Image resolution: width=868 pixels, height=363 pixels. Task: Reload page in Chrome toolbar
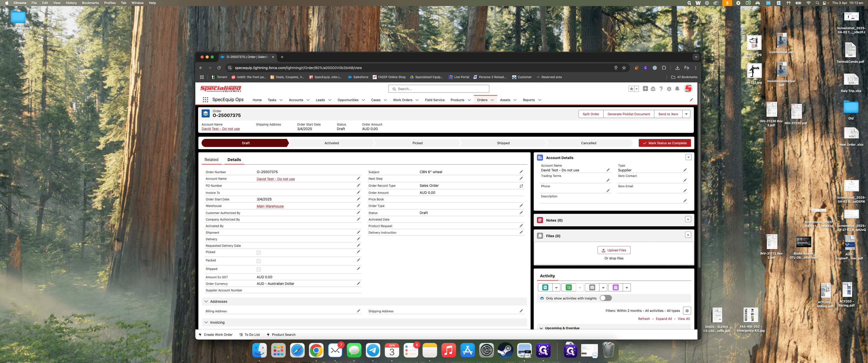pyautogui.click(x=219, y=68)
